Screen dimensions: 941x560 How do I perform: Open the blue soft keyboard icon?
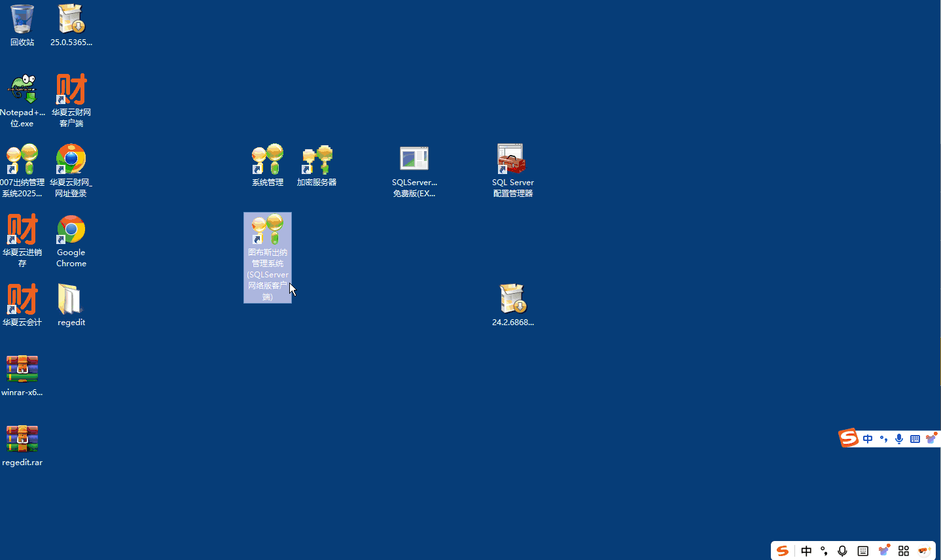pyautogui.click(x=915, y=439)
